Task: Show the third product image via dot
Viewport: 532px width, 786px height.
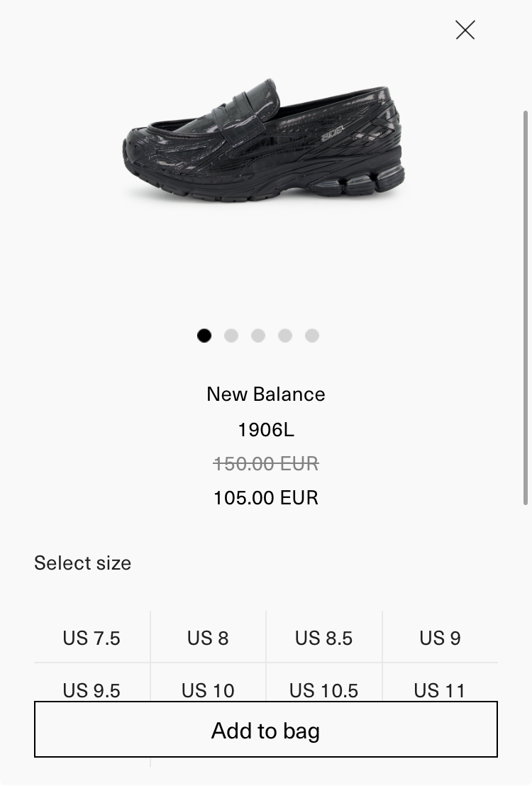Action: coord(258,336)
